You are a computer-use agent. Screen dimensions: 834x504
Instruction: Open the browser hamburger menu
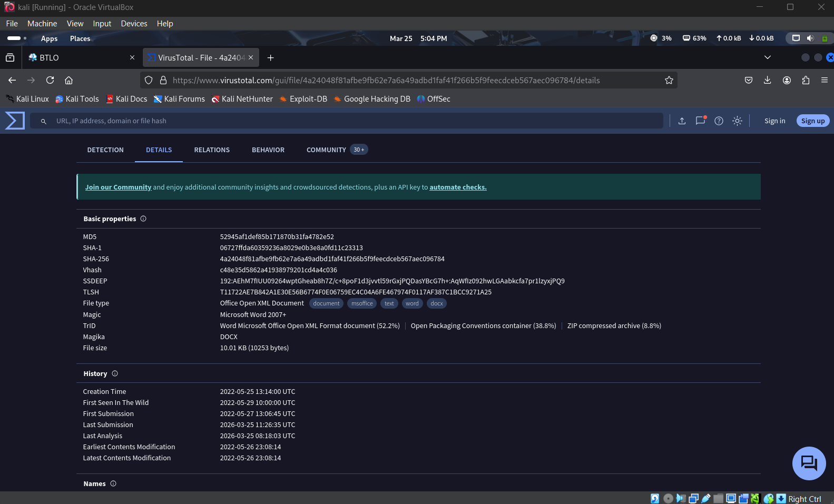pyautogui.click(x=825, y=80)
